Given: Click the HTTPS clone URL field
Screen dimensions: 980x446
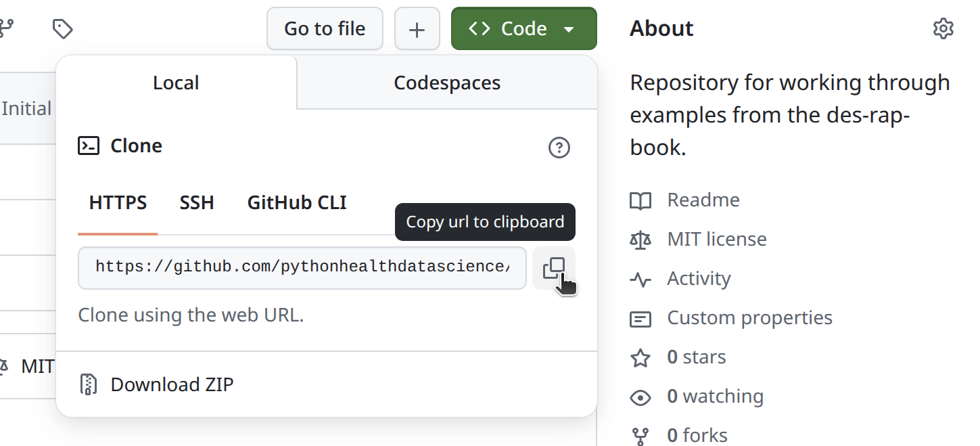Looking at the screenshot, I should click(x=302, y=267).
